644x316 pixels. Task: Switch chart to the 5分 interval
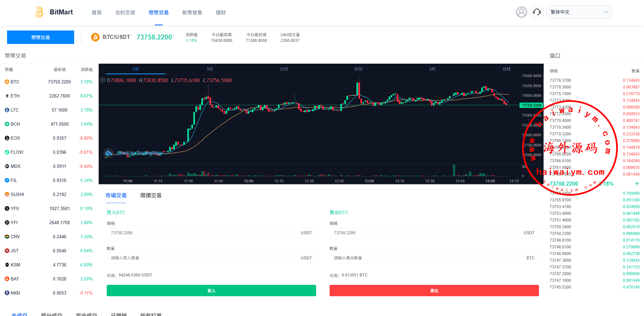[210, 69]
